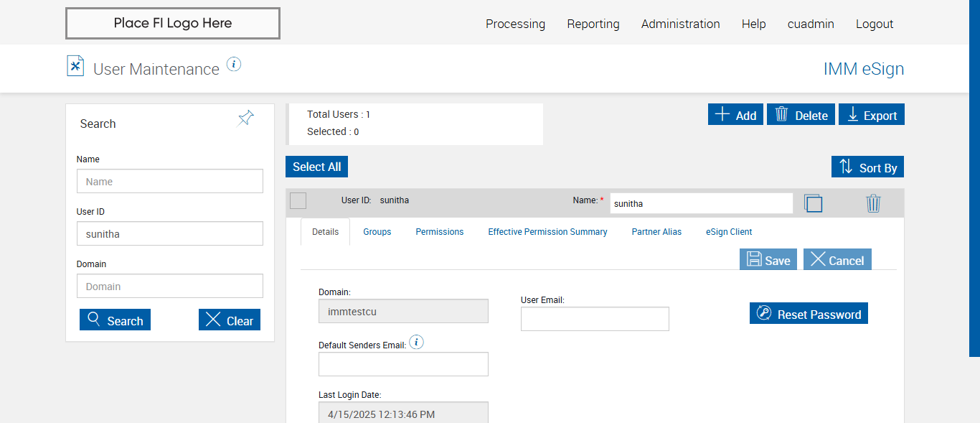Click the trash icon in sunitha's row
Screen dimensions: 980x423
pyautogui.click(x=873, y=203)
